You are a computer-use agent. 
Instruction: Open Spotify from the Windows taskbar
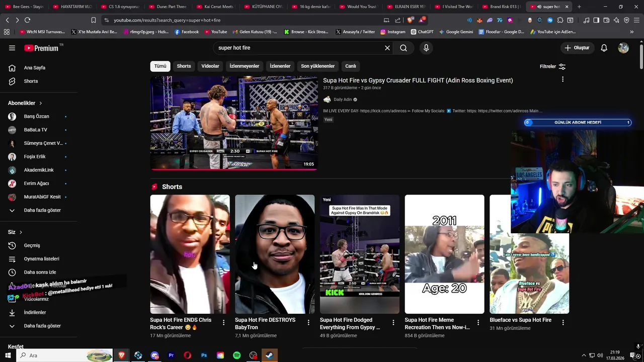click(236, 355)
